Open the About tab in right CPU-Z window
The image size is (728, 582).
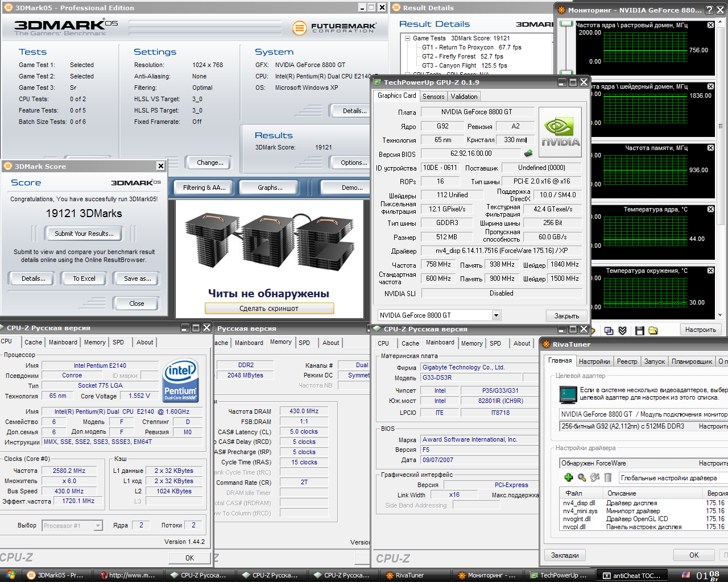(522, 343)
